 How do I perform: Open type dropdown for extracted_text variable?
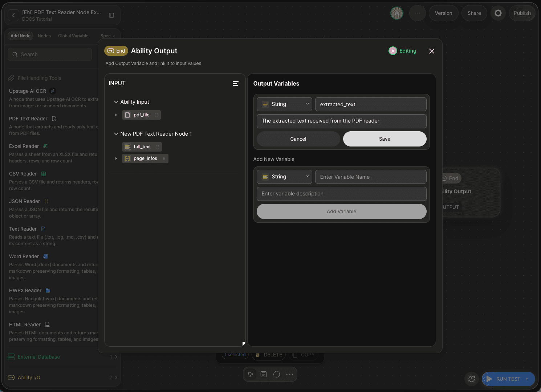[284, 104]
